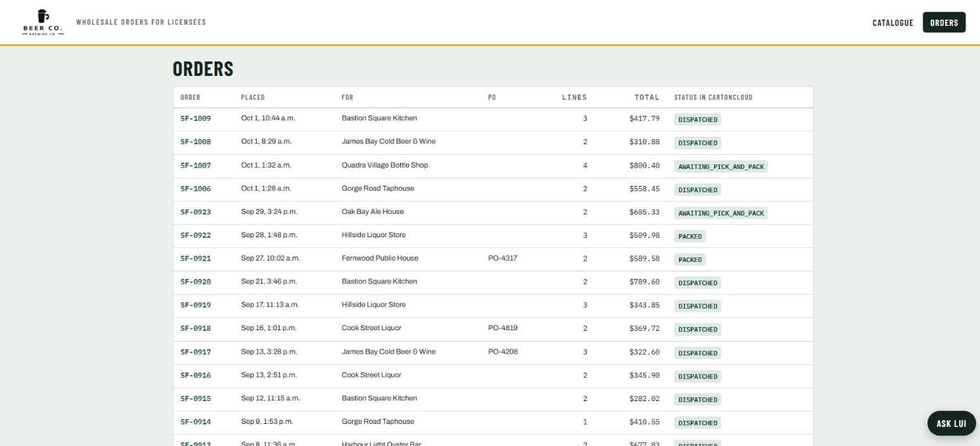This screenshot has height=446, width=980.
Task: Open order SF-0923
Action: (196, 212)
